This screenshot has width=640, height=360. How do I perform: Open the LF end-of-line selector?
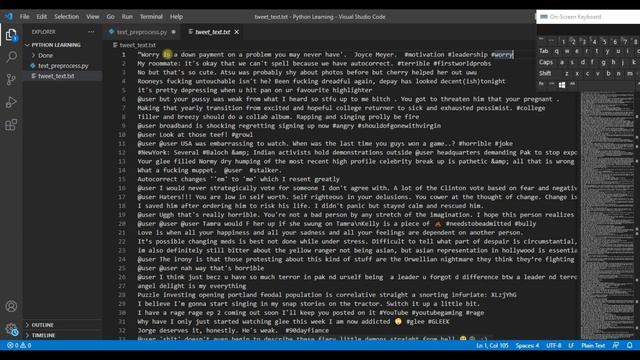[x=571, y=345]
